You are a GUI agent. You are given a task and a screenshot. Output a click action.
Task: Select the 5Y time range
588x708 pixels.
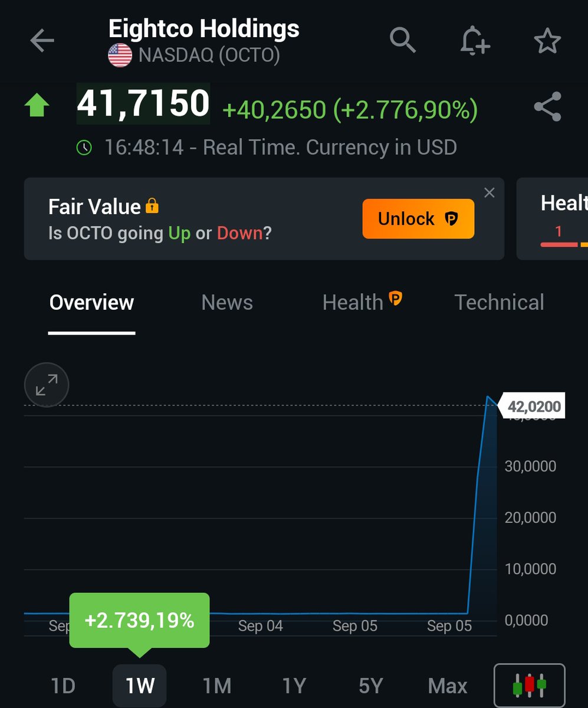(371, 686)
